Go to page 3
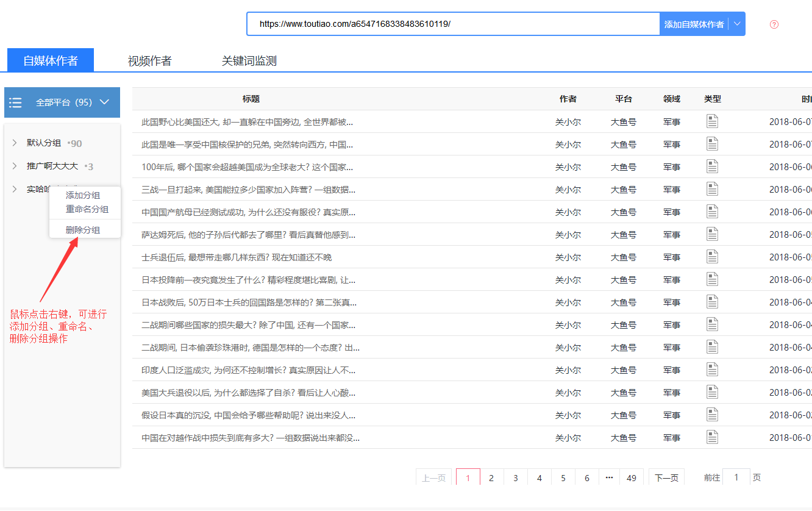The height and width of the screenshot is (511, 812). pyautogui.click(x=515, y=478)
